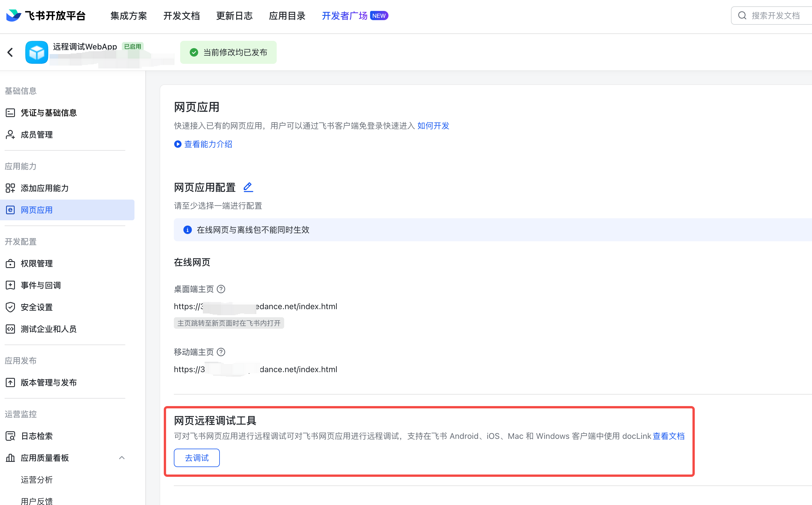The image size is (812, 505).
Task: Click the 去调试 button
Action: pos(197,458)
